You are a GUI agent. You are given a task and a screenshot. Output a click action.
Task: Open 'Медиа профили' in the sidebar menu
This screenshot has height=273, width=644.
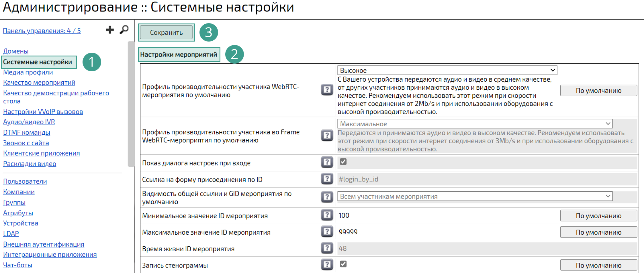point(28,72)
